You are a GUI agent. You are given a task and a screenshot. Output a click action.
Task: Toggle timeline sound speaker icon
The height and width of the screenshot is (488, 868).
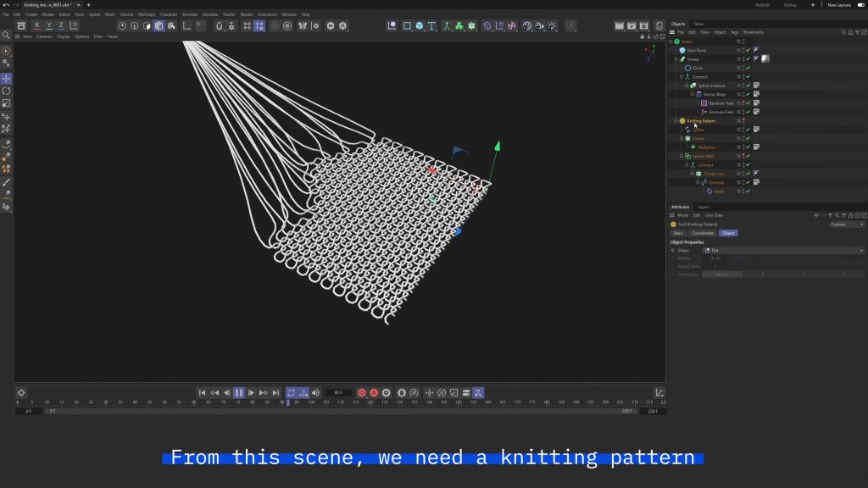(x=315, y=393)
